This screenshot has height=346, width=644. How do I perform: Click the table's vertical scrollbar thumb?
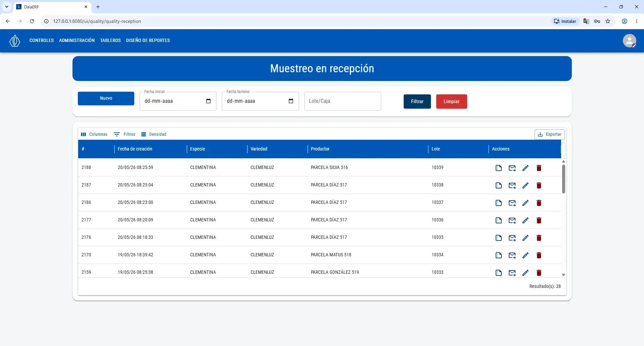click(x=563, y=179)
